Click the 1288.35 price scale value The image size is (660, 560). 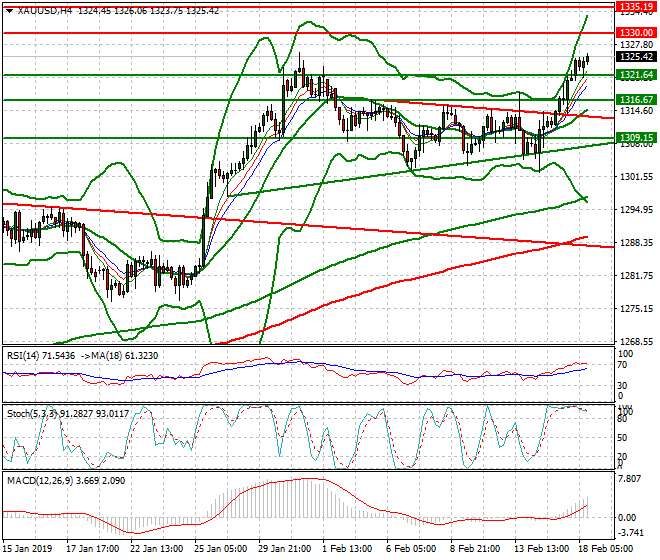pos(637,243)
